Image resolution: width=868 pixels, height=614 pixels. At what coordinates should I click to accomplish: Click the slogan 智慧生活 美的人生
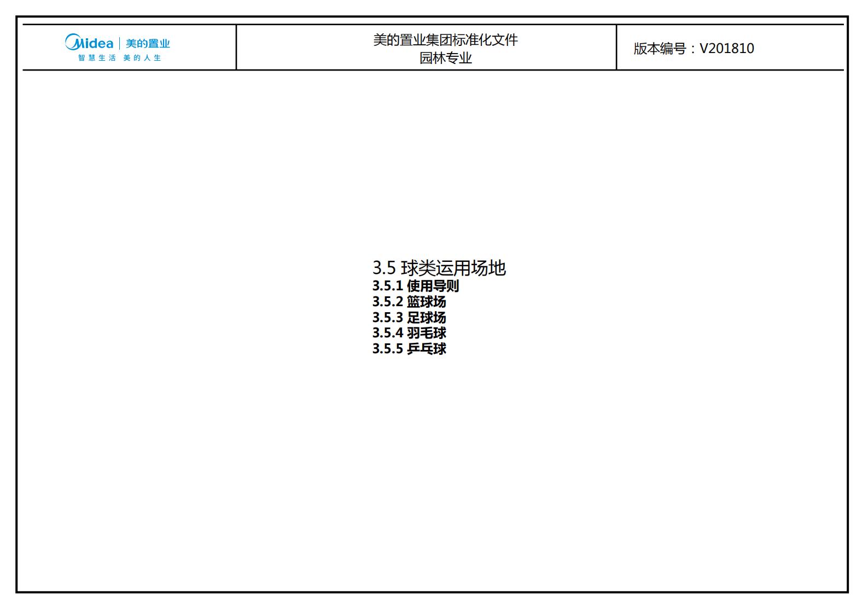(119, 57)
